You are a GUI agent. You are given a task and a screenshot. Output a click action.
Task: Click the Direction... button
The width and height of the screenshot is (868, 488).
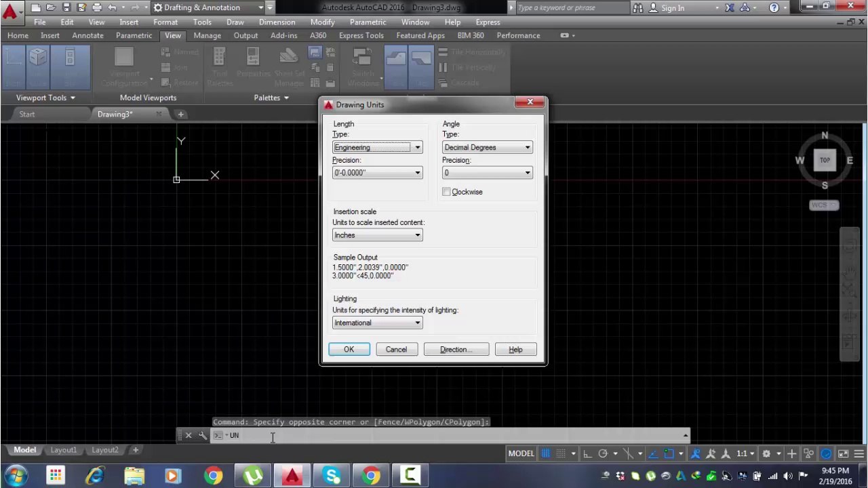[x=456, y=349]
